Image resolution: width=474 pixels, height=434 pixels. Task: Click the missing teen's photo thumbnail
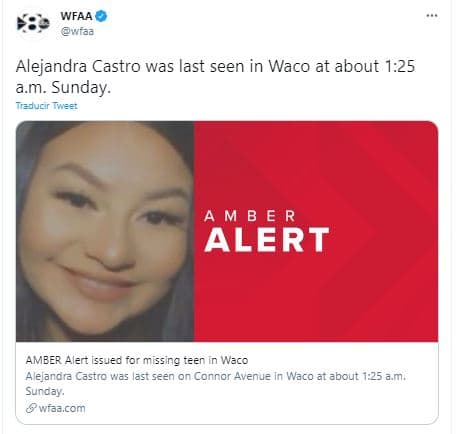pyautogui.click(x=105, y=231)
